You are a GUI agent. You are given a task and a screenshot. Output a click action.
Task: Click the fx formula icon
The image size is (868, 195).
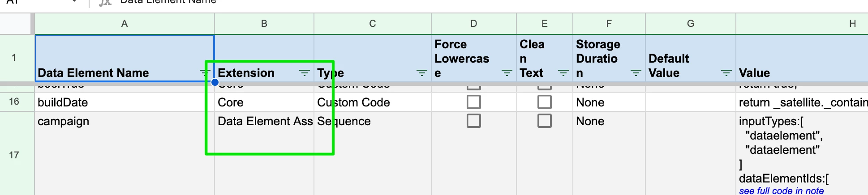(105, 2)
